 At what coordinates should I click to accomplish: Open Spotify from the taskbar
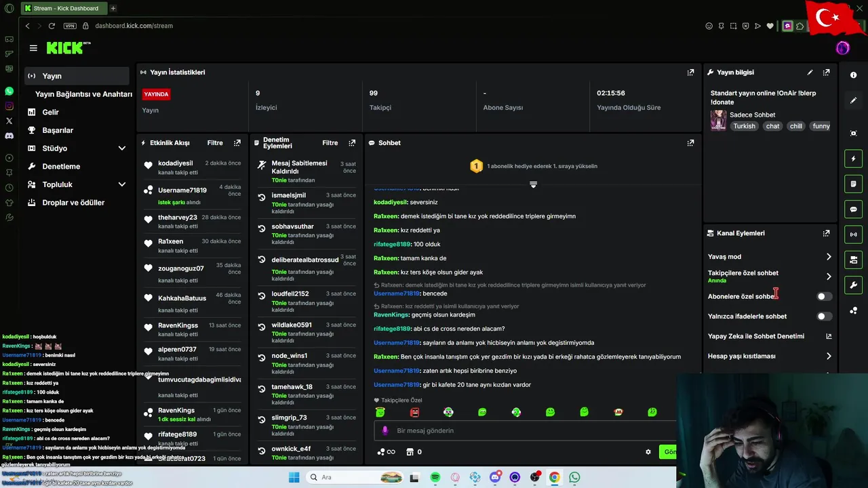435,478
